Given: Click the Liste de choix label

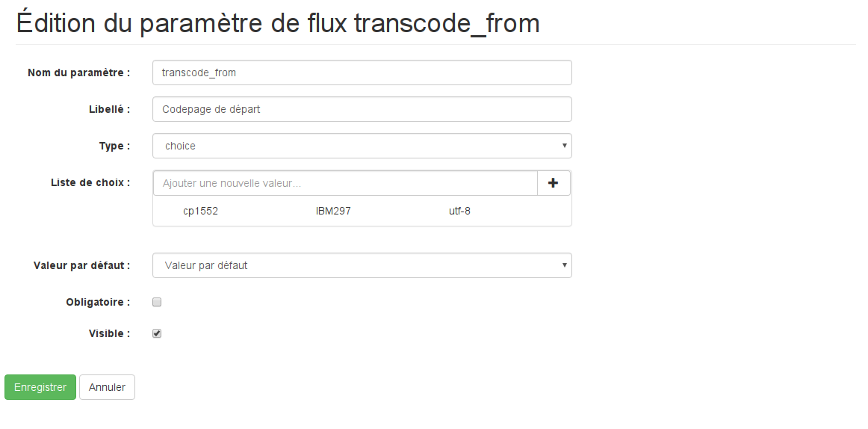Looking at the screenshot, I should point(90,182).
